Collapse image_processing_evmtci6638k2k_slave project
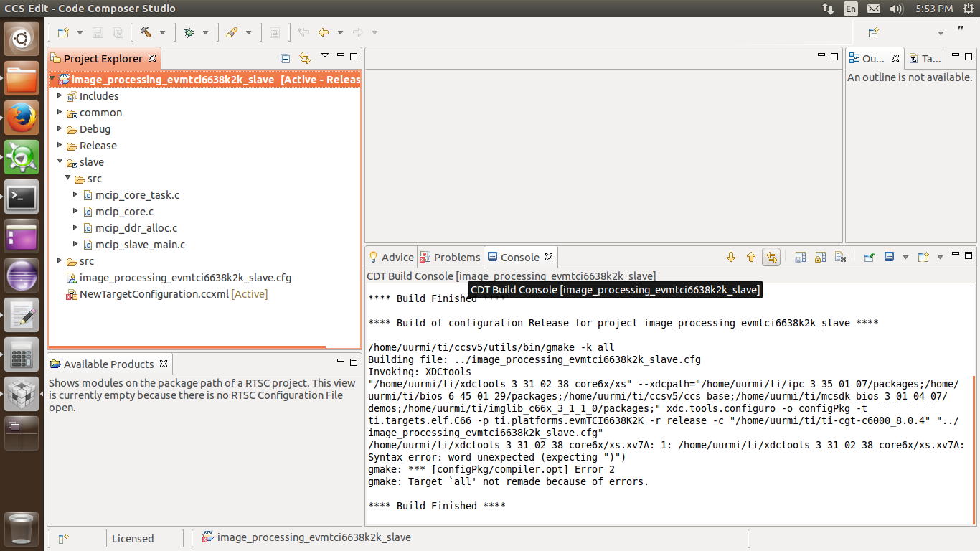This screenshot has width=980, height=551. click(53, 79)
